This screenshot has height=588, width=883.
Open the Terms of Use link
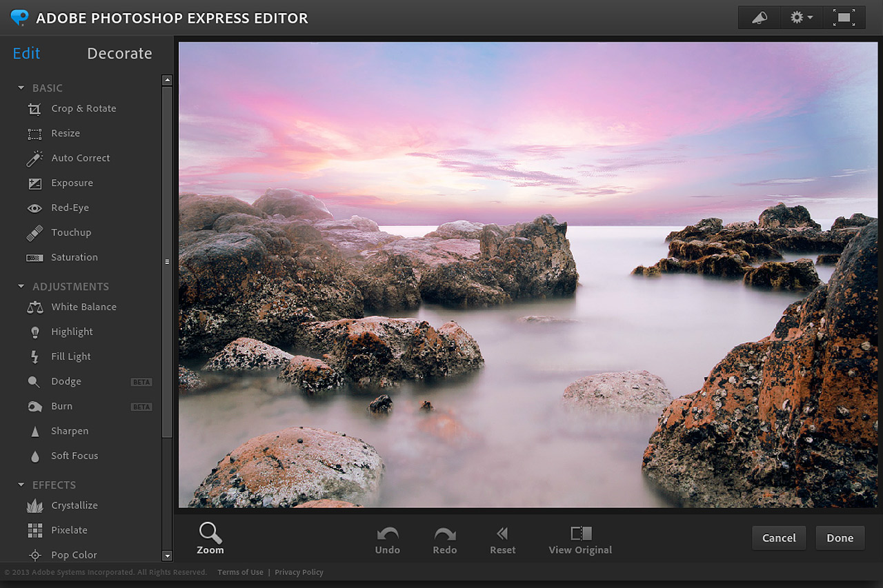pos(240,572)
